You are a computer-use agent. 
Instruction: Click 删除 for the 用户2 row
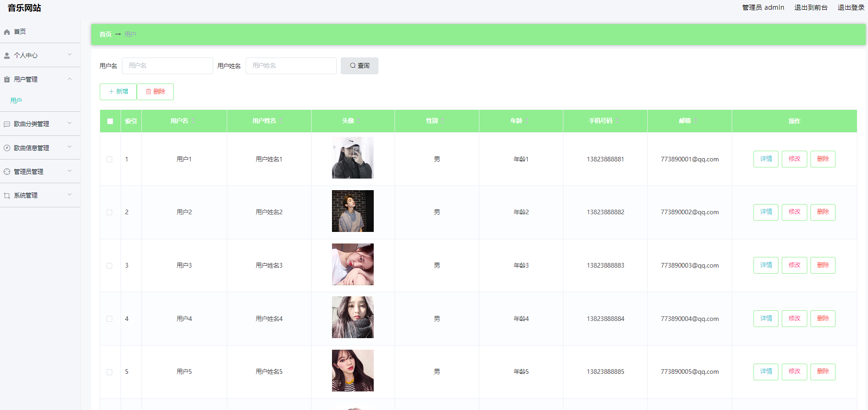tap(823, 212)
